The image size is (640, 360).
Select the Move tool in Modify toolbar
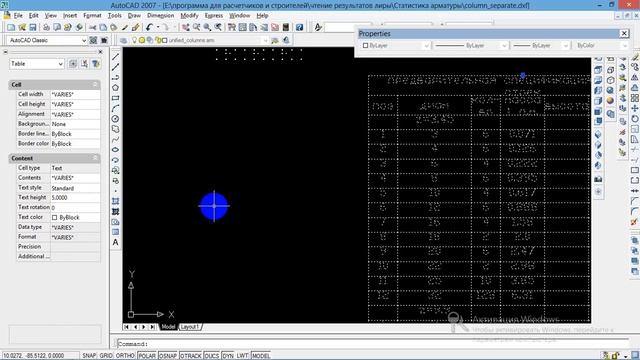[635, 108]
